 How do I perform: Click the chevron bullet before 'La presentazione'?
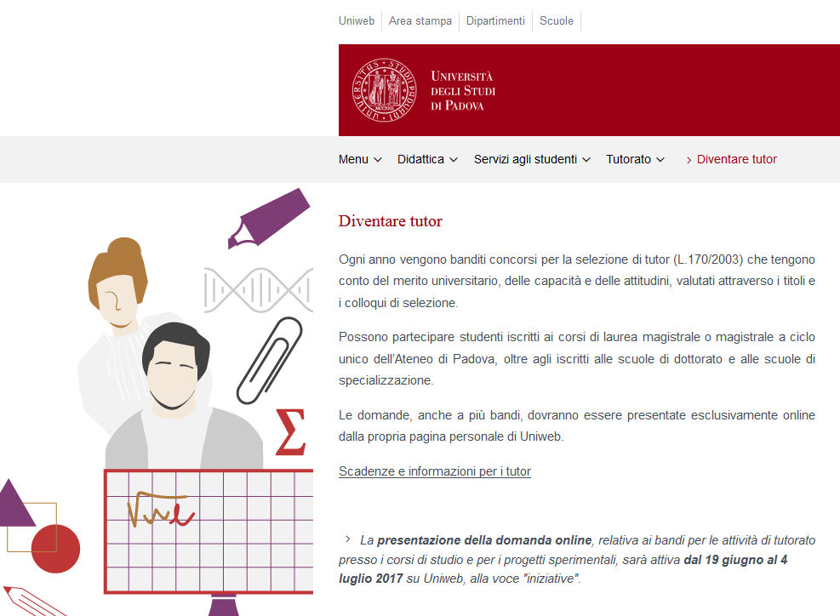click(x=347, y=539)
